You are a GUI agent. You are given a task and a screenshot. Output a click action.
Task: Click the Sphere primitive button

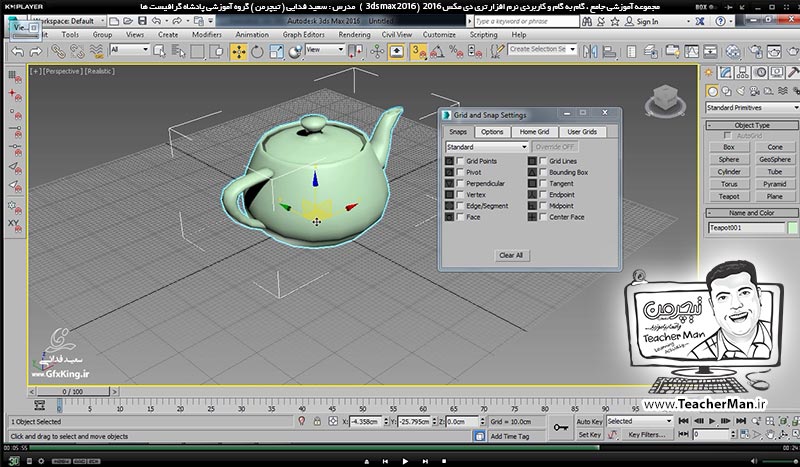pos(729,159)
